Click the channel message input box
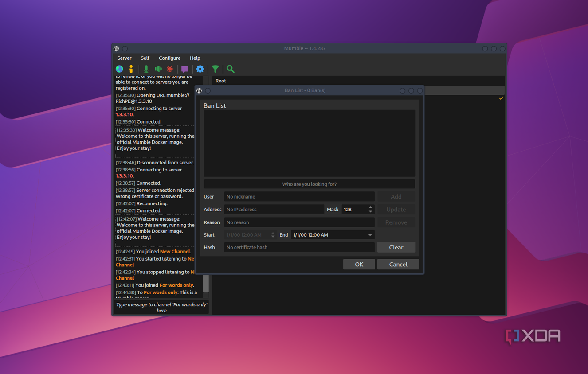588x374 pixels. point(161,308)
